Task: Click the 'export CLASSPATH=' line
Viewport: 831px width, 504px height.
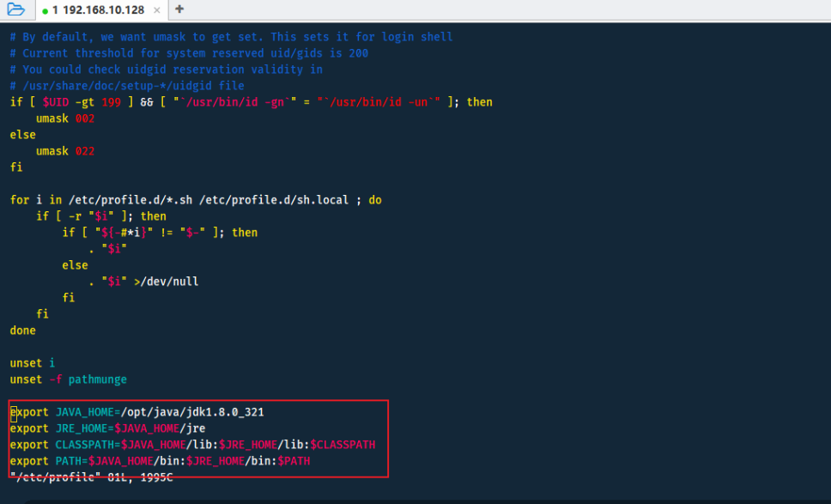Action: [x=192, y=445]
